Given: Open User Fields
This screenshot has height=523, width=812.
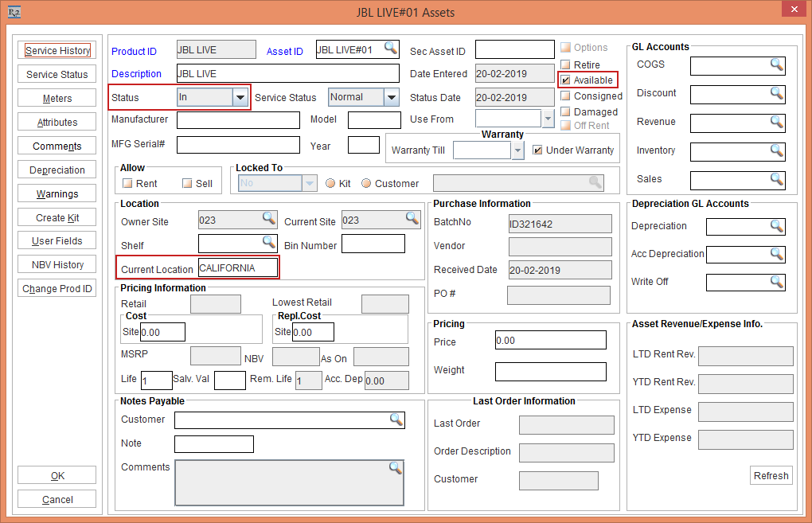Looking at the screenshot, I should click(x=57, y=240).
